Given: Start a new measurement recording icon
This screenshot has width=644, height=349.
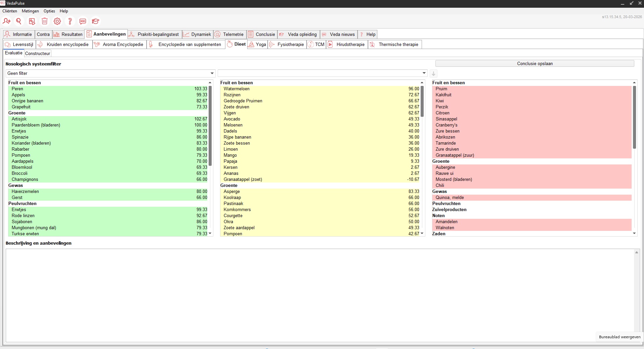Looking at the screenshot, I should [x=32, y=21].
